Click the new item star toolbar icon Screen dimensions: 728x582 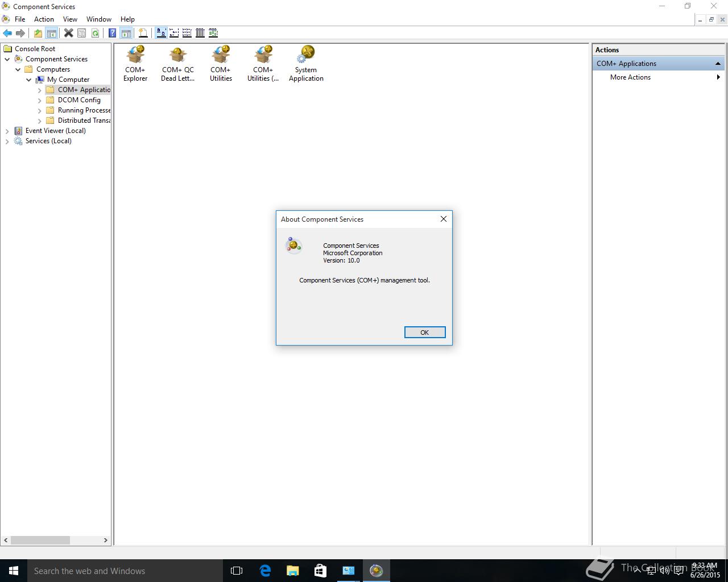[x=143, y=33]
